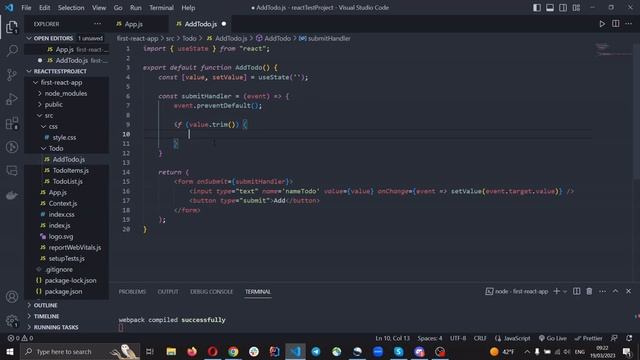Viewport: 640px width, 360px height.
Task: Open Customize Layout icon
Action: coord(576,8)
